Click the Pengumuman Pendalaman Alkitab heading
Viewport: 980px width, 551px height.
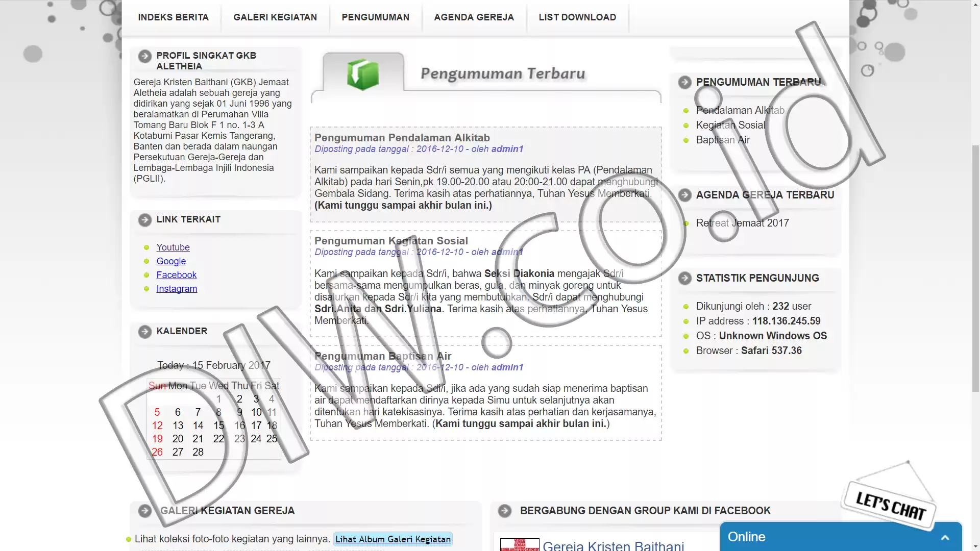pos(402,138)
